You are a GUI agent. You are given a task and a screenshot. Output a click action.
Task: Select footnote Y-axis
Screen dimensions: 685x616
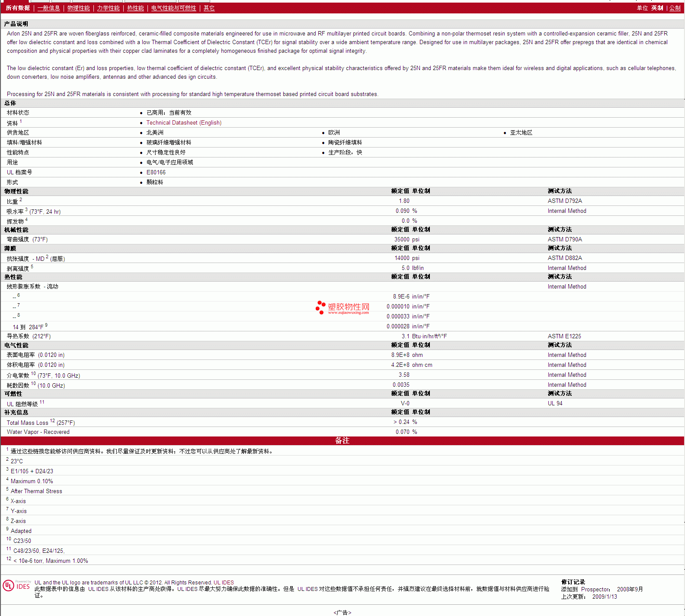click(19, 511)
